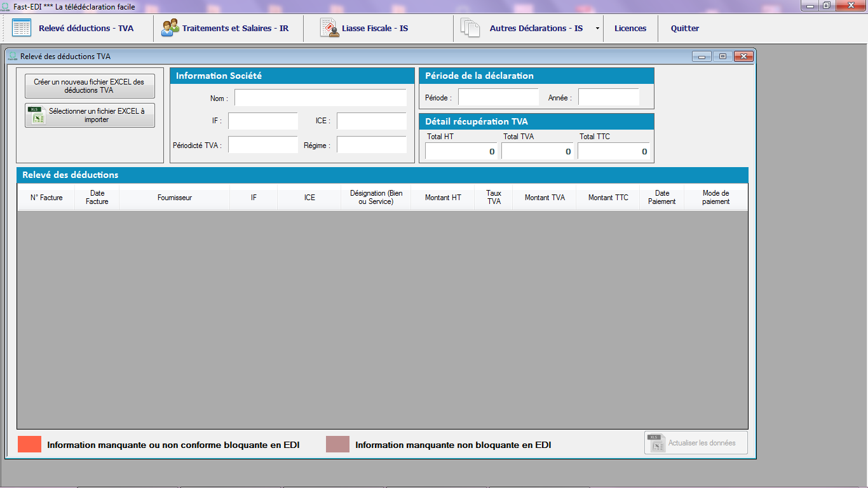
Task: Select Quitter to exit the application
Action: (x=685, y=29)
